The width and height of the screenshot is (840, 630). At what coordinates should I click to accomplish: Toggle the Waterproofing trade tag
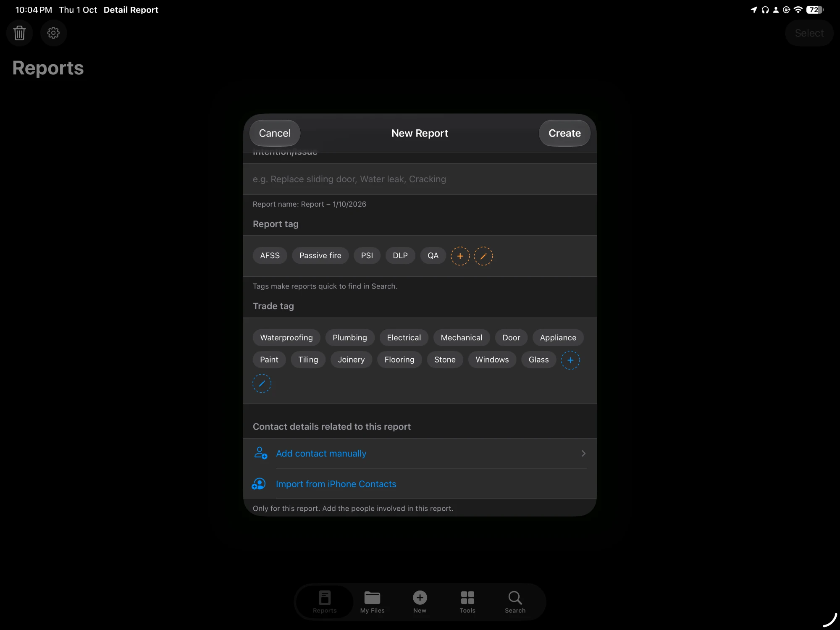(x=286, y=338)
